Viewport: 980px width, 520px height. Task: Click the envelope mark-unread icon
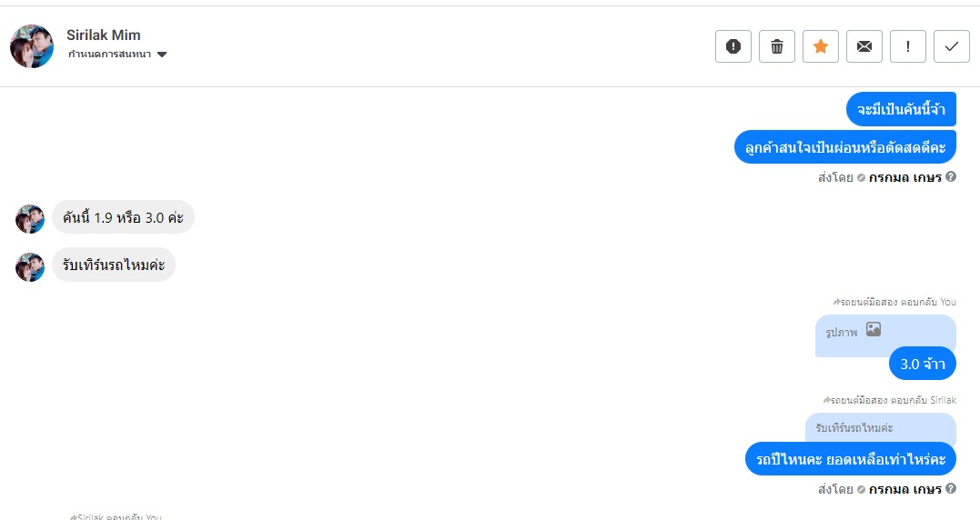coord(864,46)
